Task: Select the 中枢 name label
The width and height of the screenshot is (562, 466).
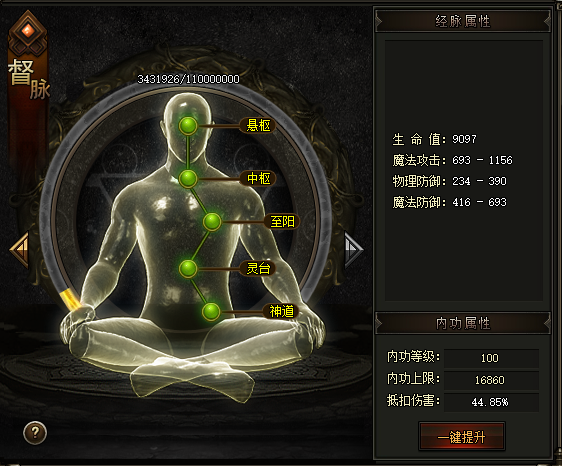Action: [258, 178]
